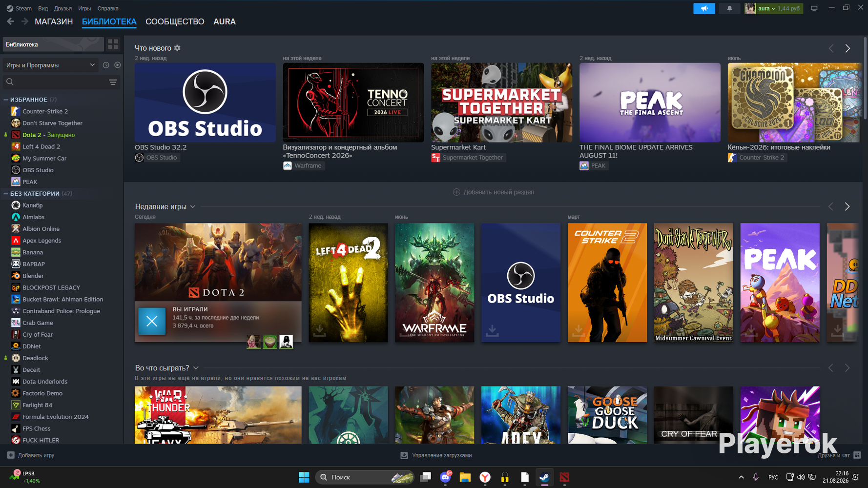Image resolution: width=868 pixels, height=488 pixels.
Task: Expand the Недавние игры shelf dropdown
Action: pyautogui.click(x=193, y=207)
